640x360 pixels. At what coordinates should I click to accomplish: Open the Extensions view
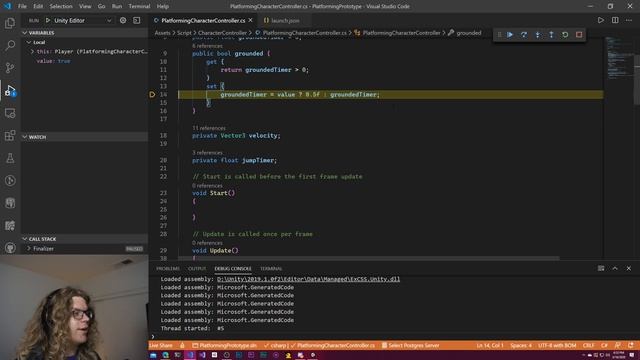pos(10,136)
